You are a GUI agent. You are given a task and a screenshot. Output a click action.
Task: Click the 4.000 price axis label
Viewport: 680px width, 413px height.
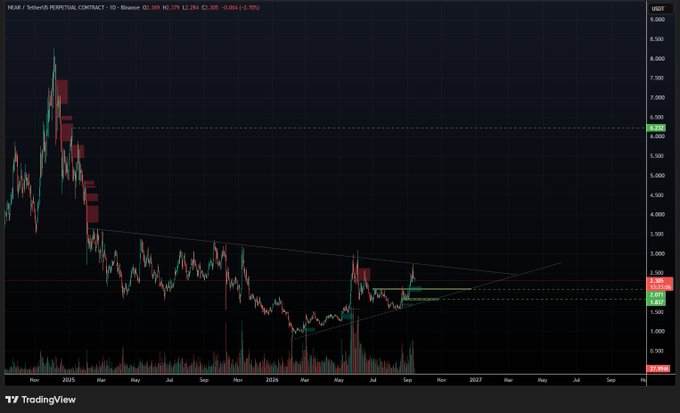coord(657,214)
